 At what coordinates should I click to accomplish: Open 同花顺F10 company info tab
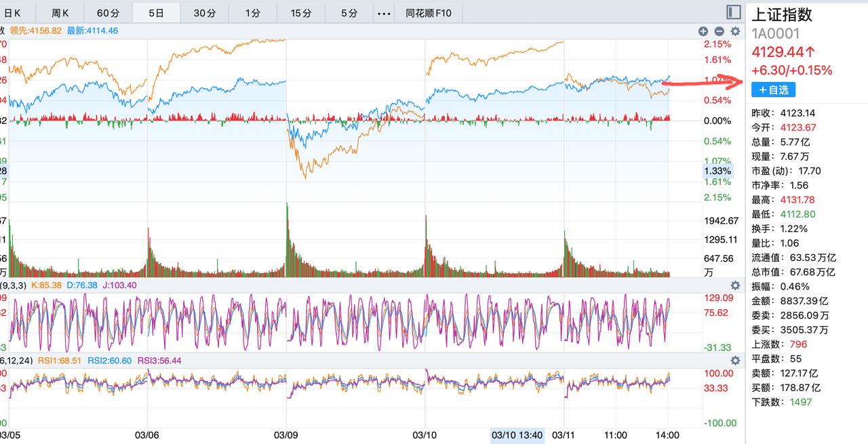429,13
